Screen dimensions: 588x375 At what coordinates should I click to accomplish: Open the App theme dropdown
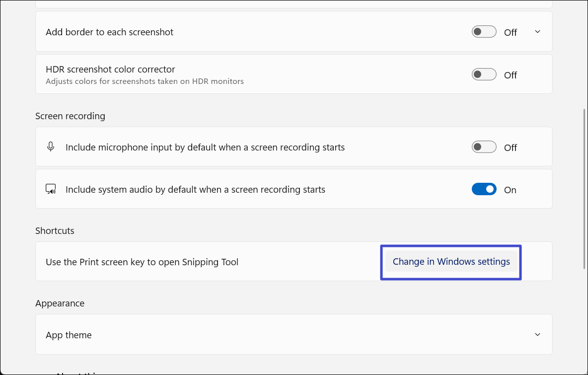pyautogui.click(x=537, y=334)
